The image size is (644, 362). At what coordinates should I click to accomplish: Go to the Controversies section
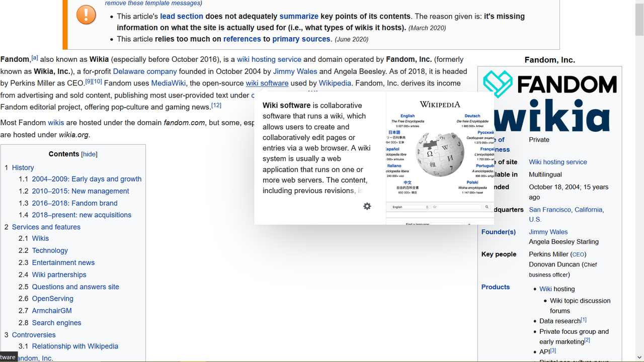pos(34,335)
